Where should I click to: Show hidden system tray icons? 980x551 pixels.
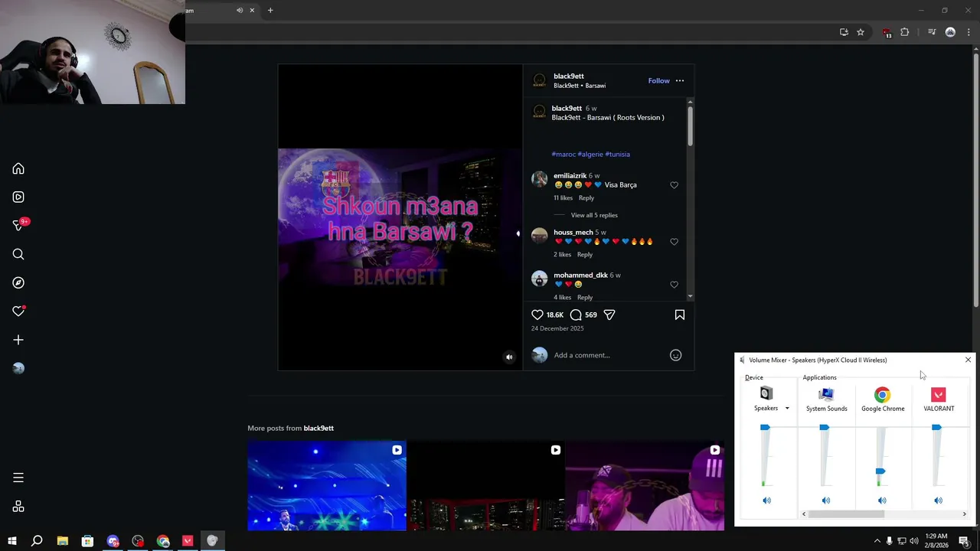pos(877,541)
